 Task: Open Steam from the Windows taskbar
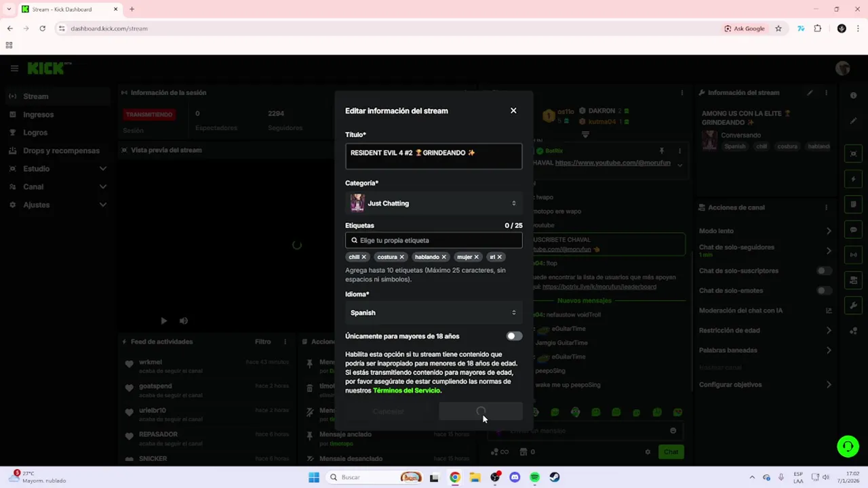pyautogui.click(x=555, y=477)
